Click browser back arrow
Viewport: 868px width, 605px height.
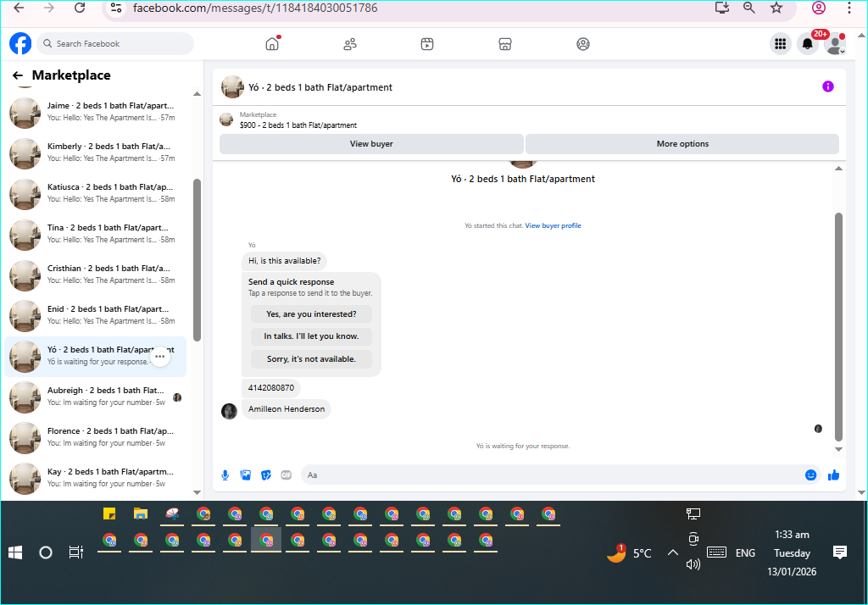[x=19, y=8]
